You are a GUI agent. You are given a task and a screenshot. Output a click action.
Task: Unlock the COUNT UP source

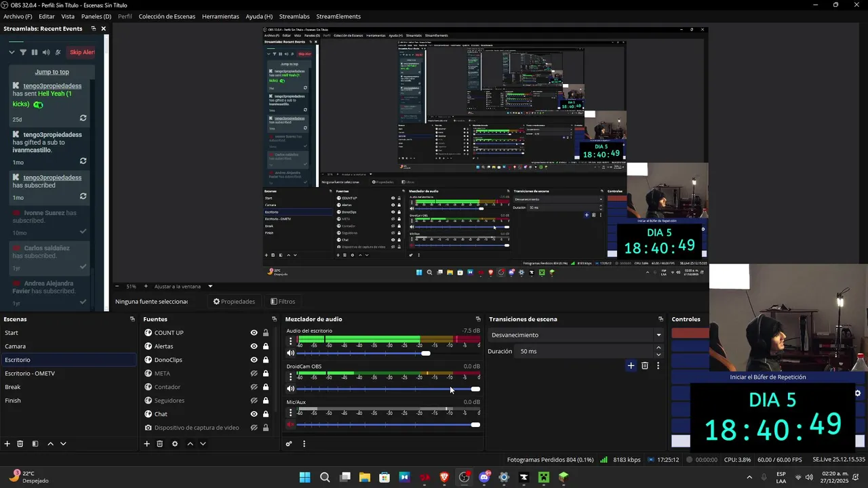[x=266, y=333]
